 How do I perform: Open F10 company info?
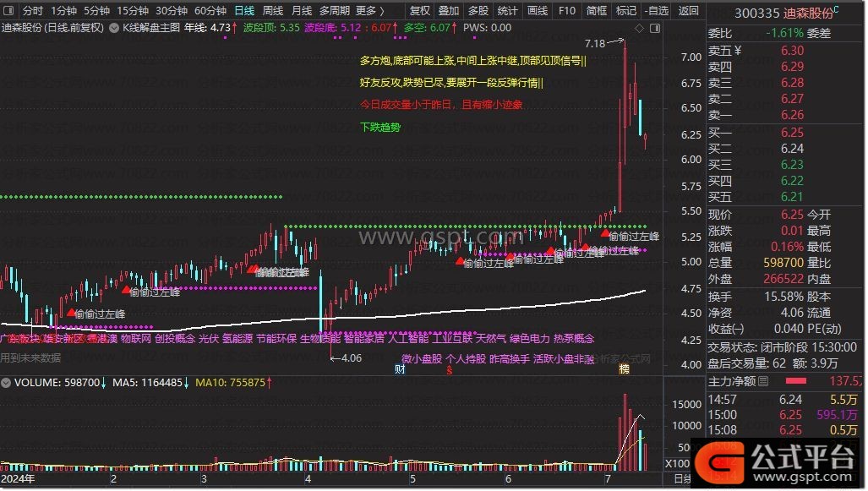tap(567, 10)
